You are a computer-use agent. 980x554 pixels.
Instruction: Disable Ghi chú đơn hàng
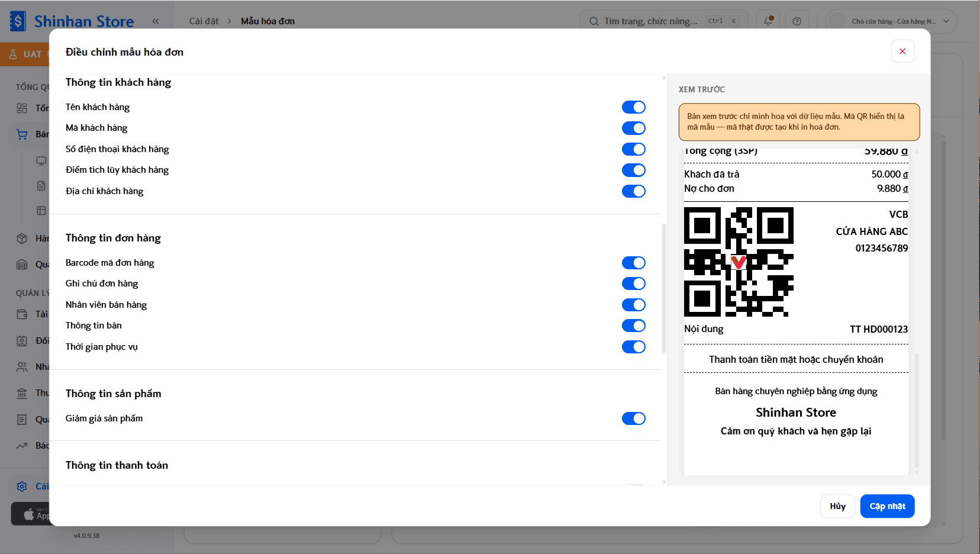pos(633,284)
